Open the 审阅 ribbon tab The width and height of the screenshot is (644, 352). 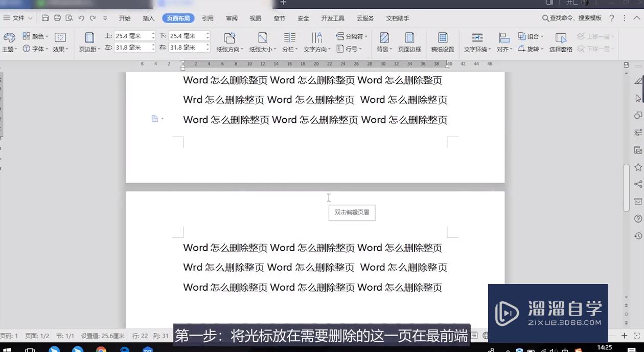[232, 18]
